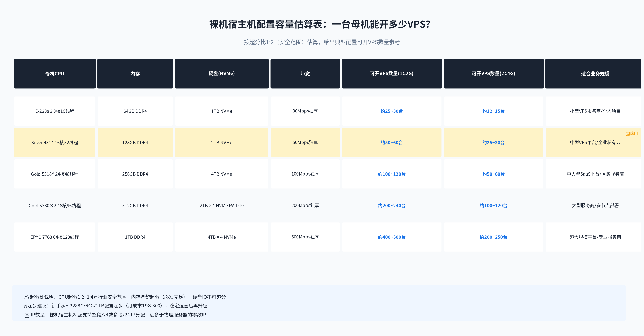Select the 硬盘(NVMe) column header
The image size is (644, 336).
point(221,74)
